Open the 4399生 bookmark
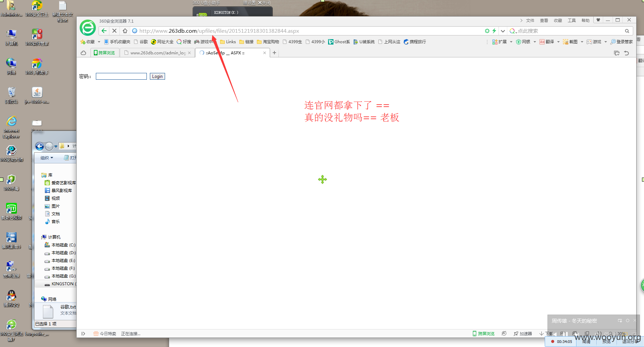The height and width of the screenshot is (347, 644). point(292,42)
